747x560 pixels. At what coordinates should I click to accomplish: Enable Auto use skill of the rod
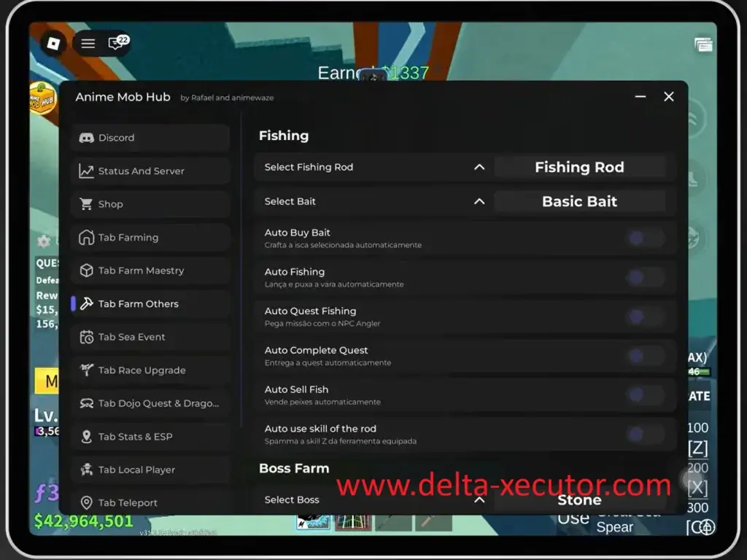click(x=646, y=434)
